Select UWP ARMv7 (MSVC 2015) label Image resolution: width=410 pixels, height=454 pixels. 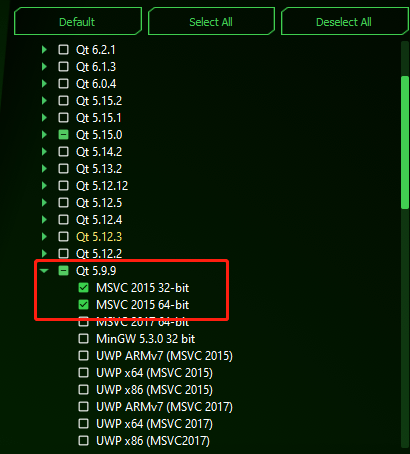pos(164,356)
